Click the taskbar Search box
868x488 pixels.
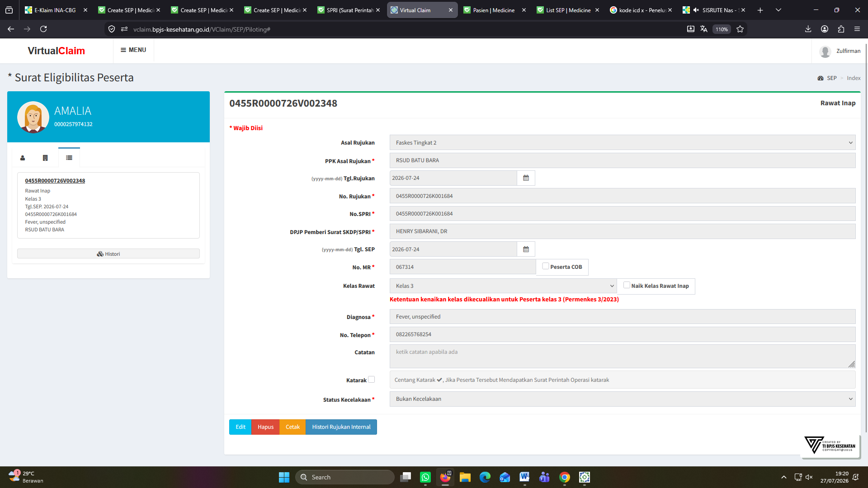(345, 477)
